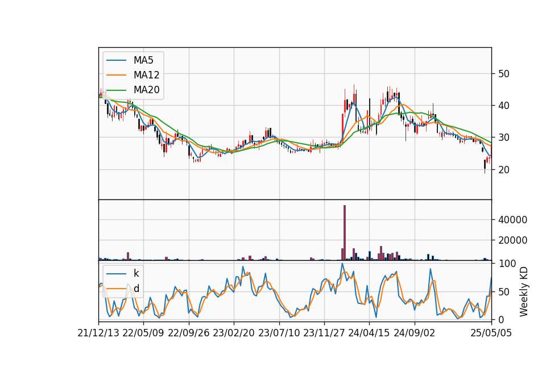
Task: Click the volume axis label 40000
Action: [512, 220]
